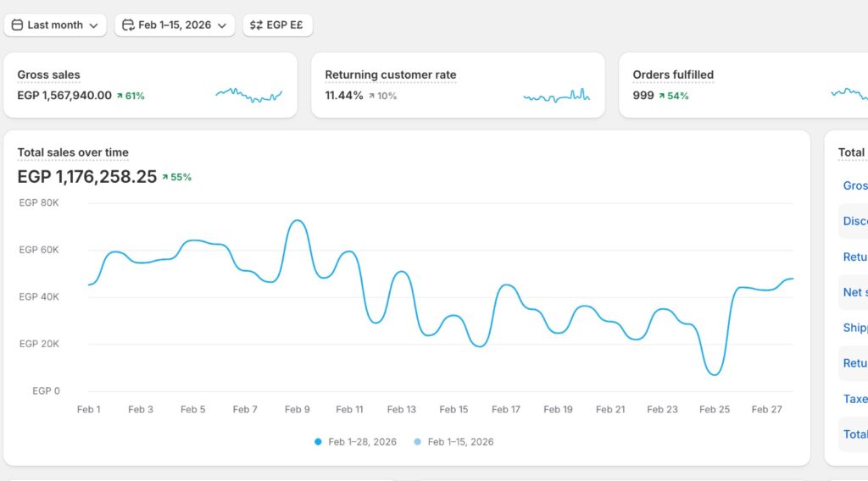This screenshot has height=481, width=868.
Task: Click the Returning customer rate sparkline
Action: tap(556, 96)
